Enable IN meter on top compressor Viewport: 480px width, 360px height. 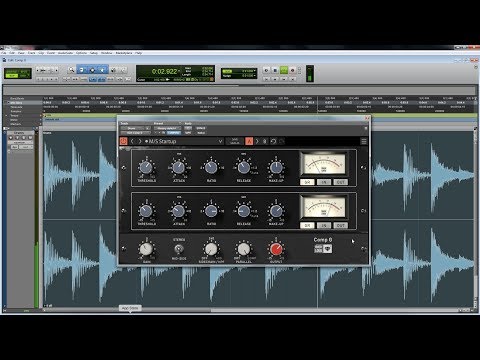tap(324, 182)
